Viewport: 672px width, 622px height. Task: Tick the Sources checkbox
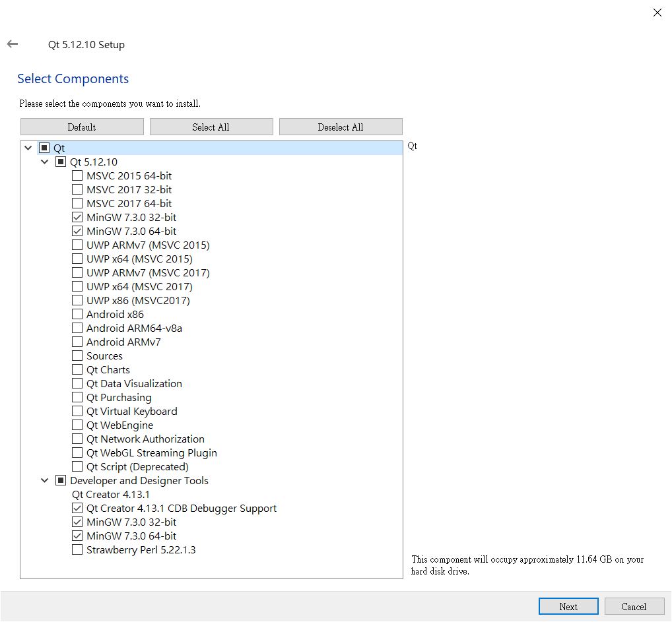pos(77,356)
